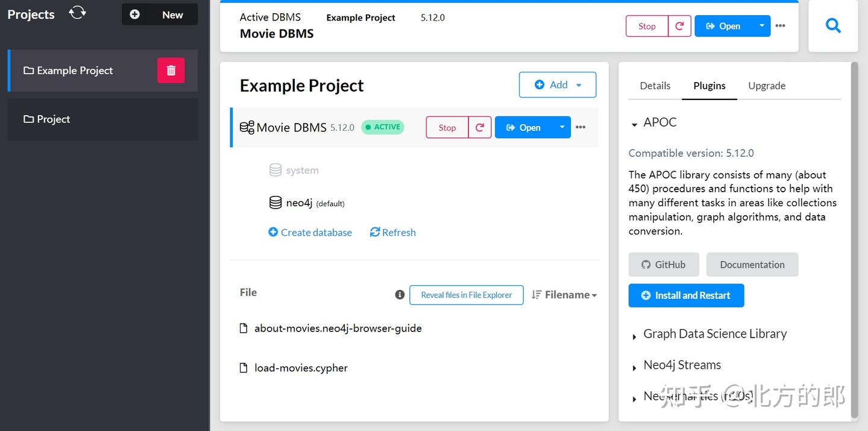Switch to the Upgrade tab
This screenshot has height=431, width=868.
tap(767, 86)
